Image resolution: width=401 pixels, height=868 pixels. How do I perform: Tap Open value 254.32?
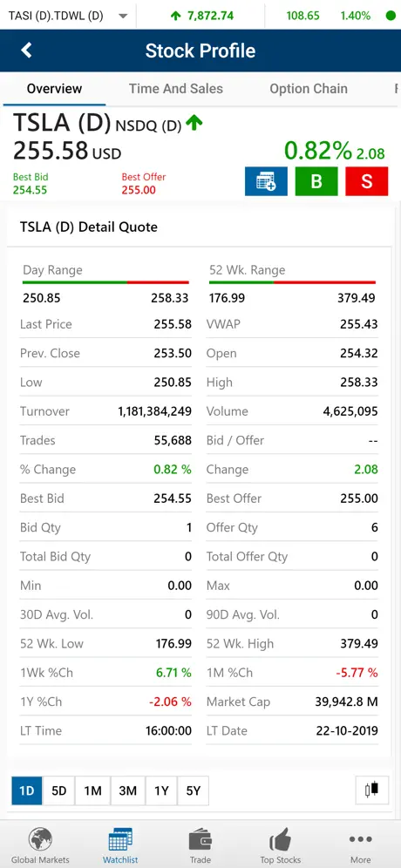pyautogui.click(x=359, y=353)
